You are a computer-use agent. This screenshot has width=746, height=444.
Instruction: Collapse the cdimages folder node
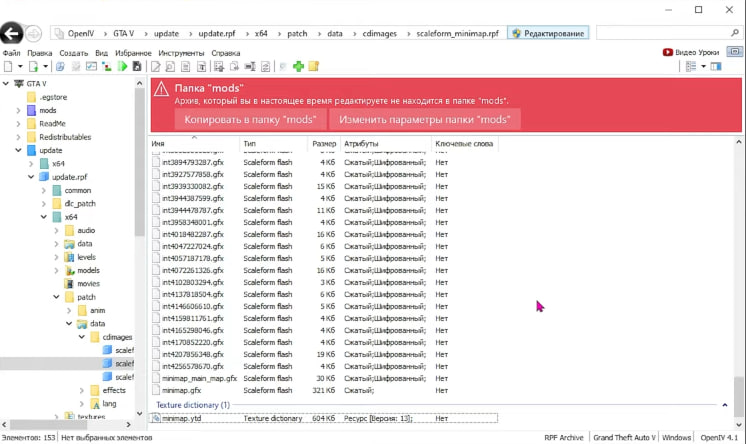coord(82,337)
